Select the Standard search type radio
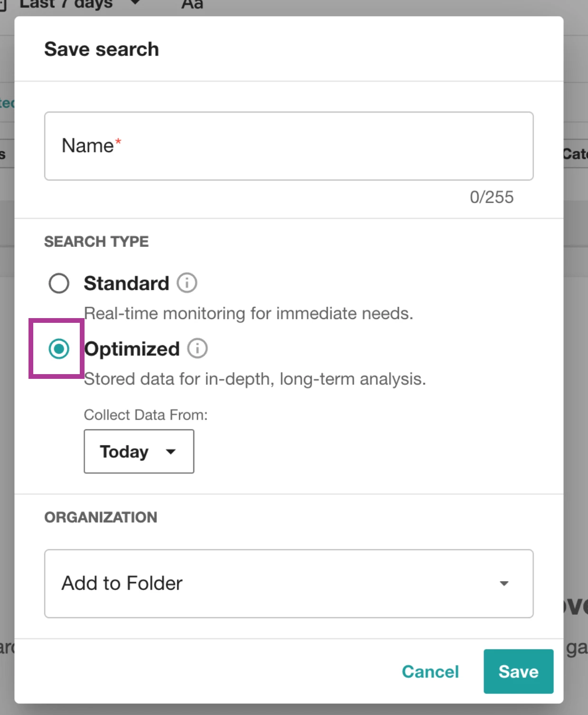588x715 pixels. 59,283
